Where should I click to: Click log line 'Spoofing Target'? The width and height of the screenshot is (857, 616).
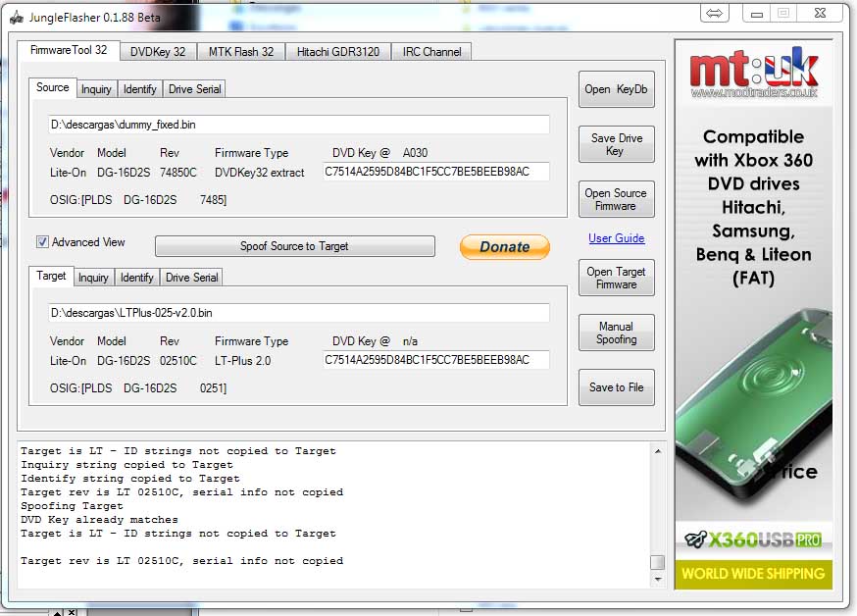pyautogui.click(x=72, y=506)
